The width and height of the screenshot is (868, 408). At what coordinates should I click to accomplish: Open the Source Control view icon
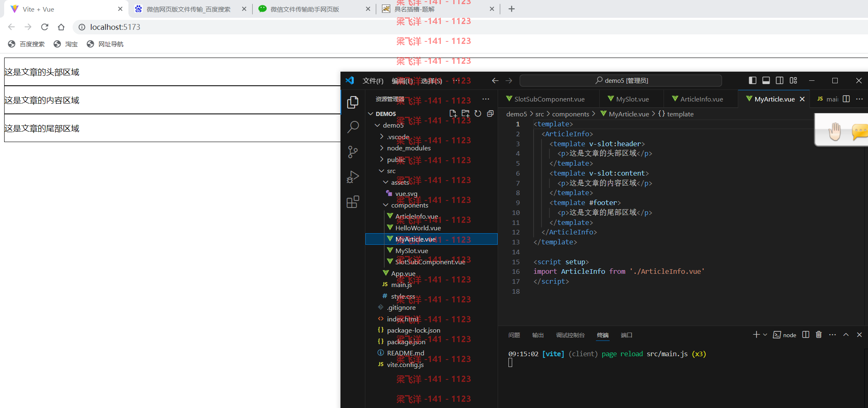tap(353, 152)
